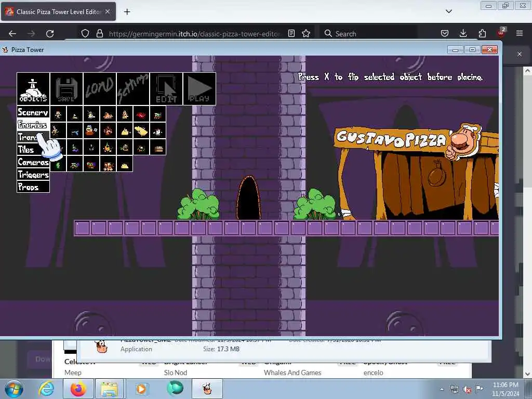This screenshot has height=399, width=532.
Task: Click the itch.io URL address field
Action: (x=194, y=34)
